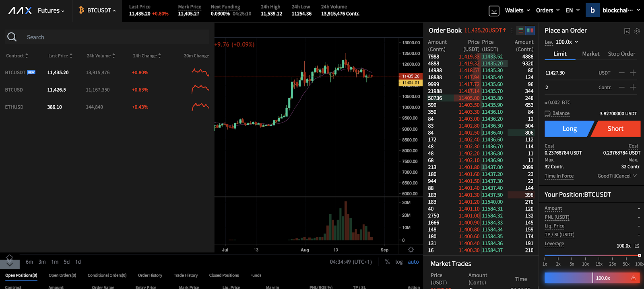Click the search magnifier icon
The height and width of the screenshot is (289, 644).
[12, 37]
